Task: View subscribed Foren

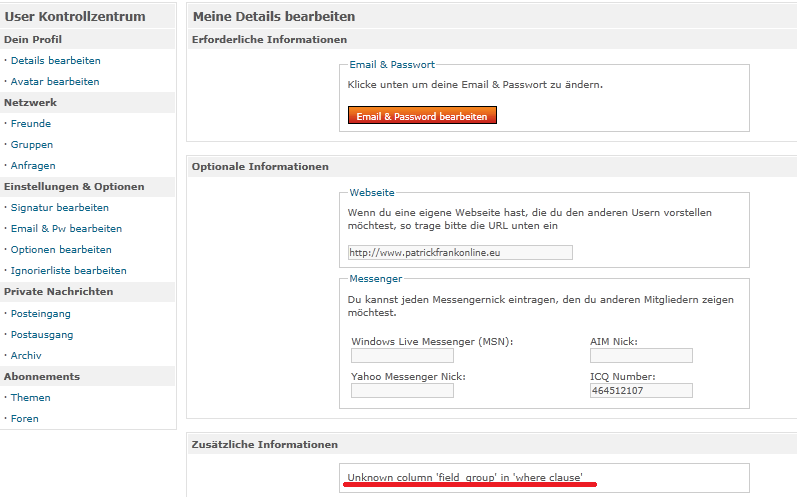Action: pyautogui.click(x=25, y=419)
